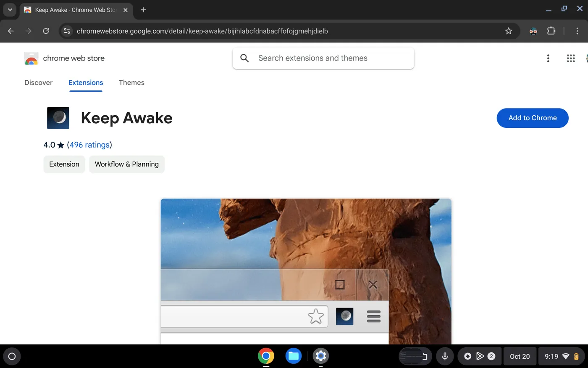
Task: Click the search magnifier icon
Action: click(244, 58)
